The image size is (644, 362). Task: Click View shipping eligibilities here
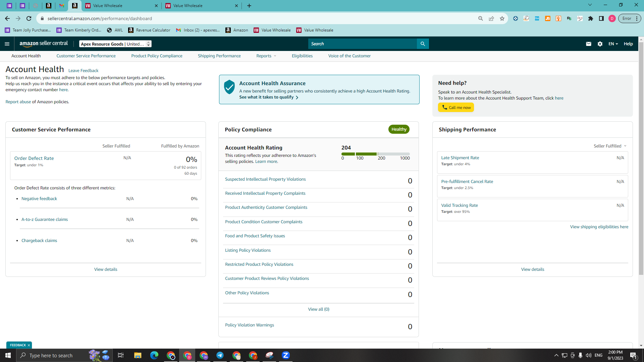pyautogui.click(x=599, y=227)
